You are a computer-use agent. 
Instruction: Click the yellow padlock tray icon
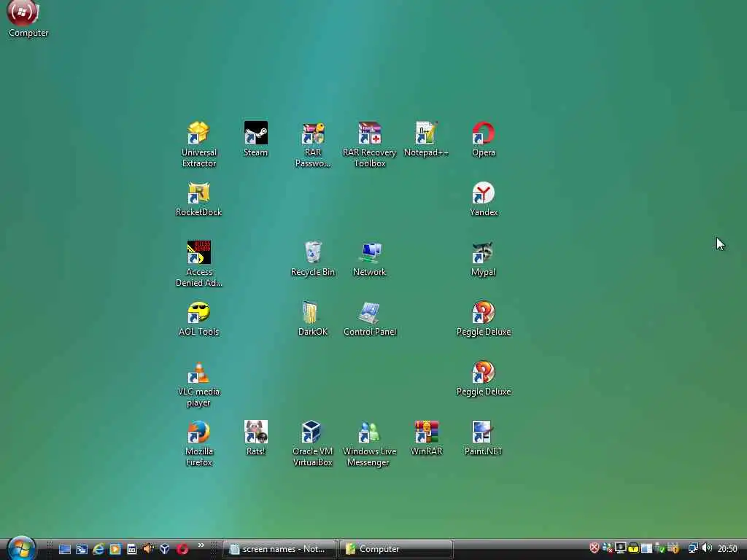click(x=633, y=548)
